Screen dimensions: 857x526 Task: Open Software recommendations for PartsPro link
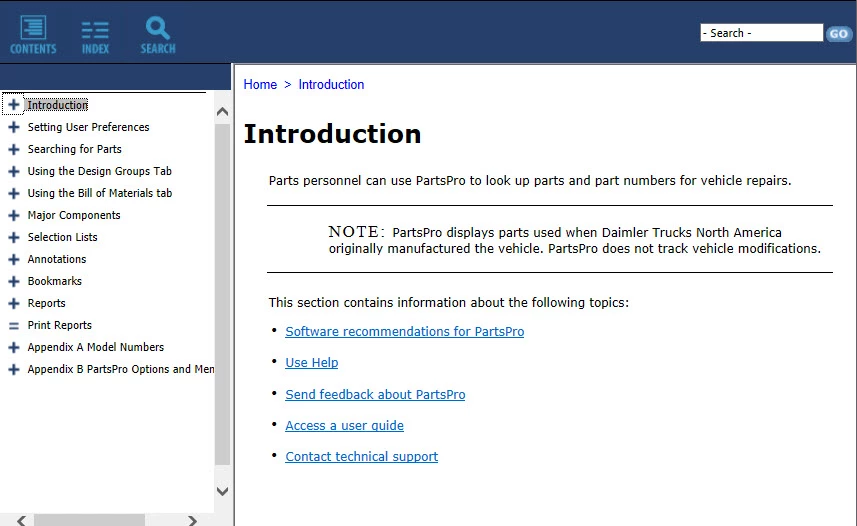(404, 331)
